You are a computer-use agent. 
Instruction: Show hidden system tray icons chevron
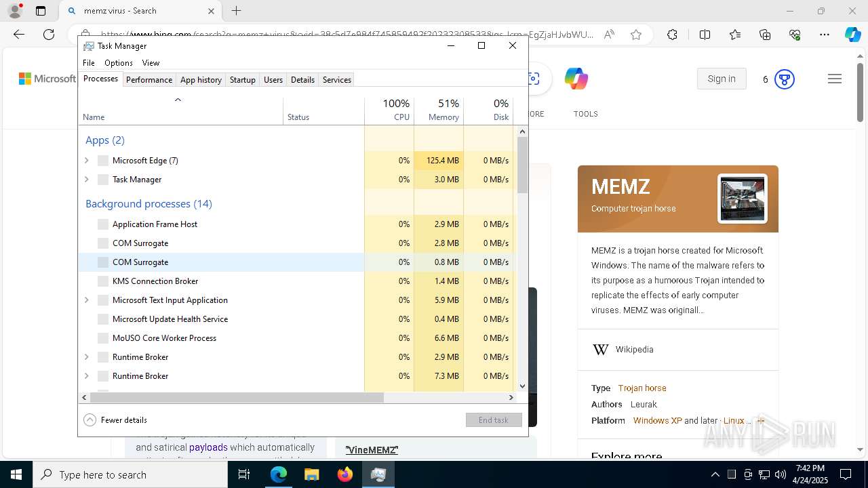pyautogui.click(x=715, y=474)
